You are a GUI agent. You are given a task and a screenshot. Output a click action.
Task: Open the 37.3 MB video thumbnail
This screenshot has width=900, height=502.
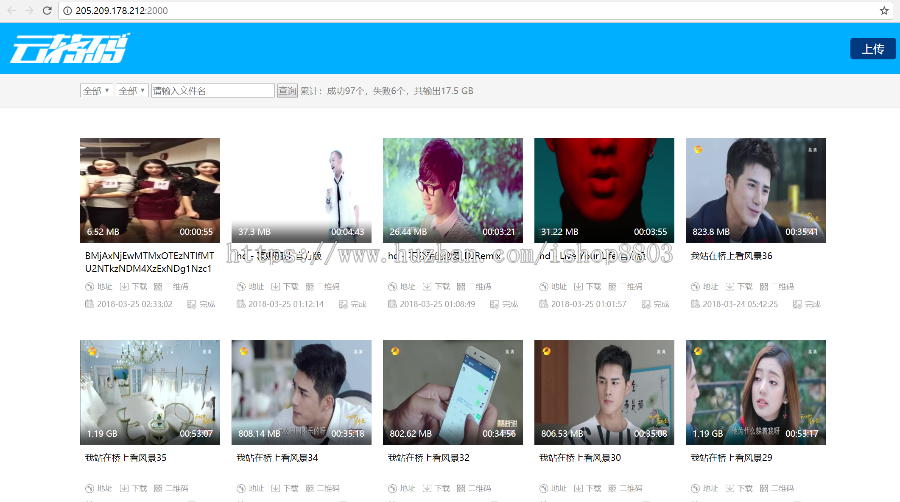coord(301,190)
